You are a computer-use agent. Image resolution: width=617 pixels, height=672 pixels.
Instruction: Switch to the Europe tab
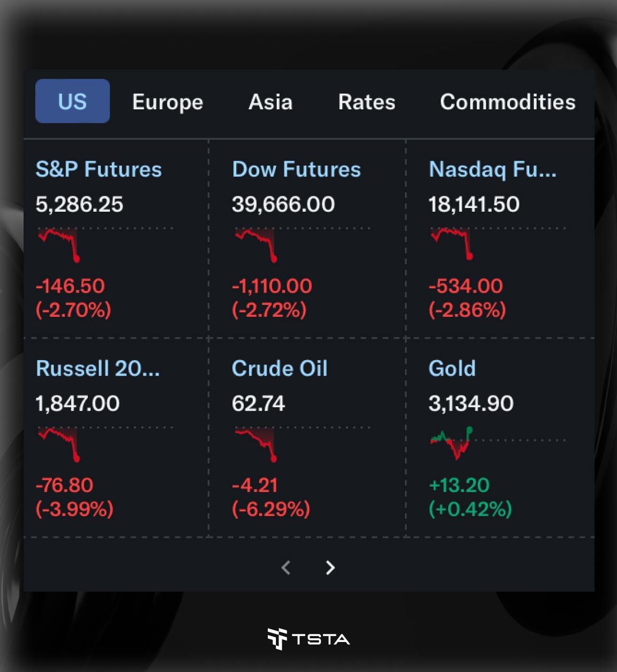[x=168, y=102]
